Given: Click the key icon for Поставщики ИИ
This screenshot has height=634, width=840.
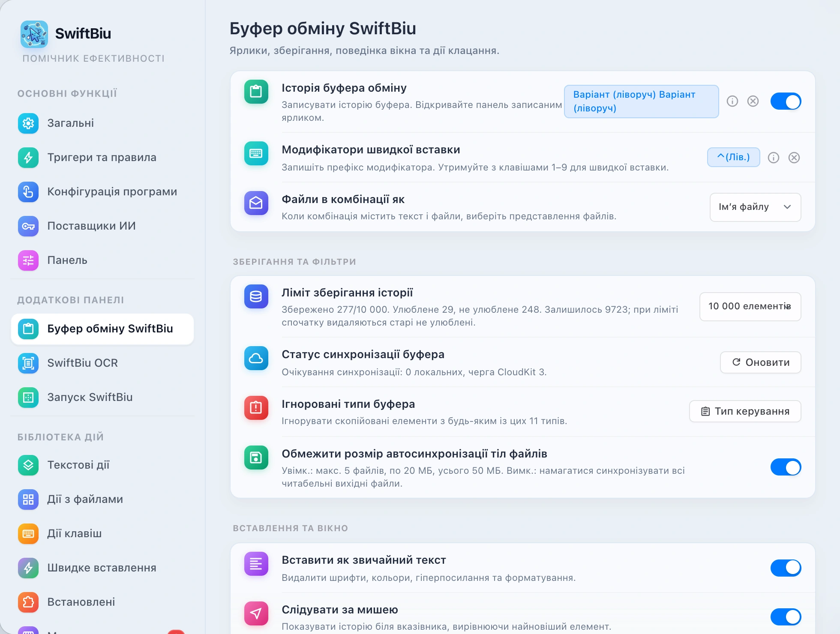Looking at the screenshot, I should [x=28, y=226].
